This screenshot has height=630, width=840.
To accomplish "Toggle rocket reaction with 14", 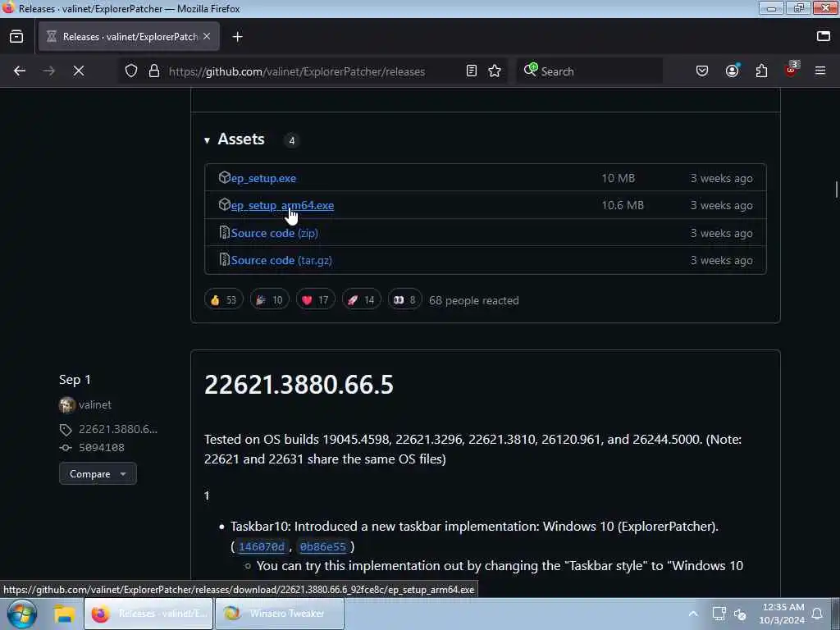I will tap(361, 300).
